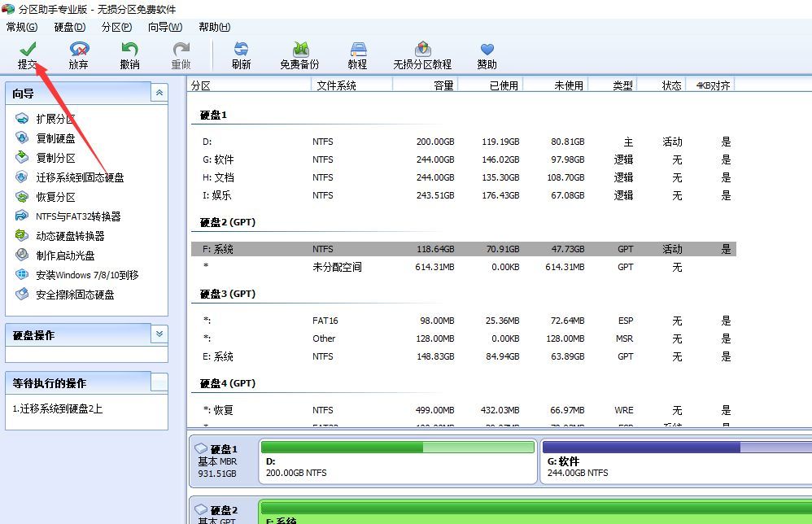The width and height of the screenshot is (812, 524).
Task: Expand the 硬盘操作 panel with its chevron
Action: pos(159,334)
